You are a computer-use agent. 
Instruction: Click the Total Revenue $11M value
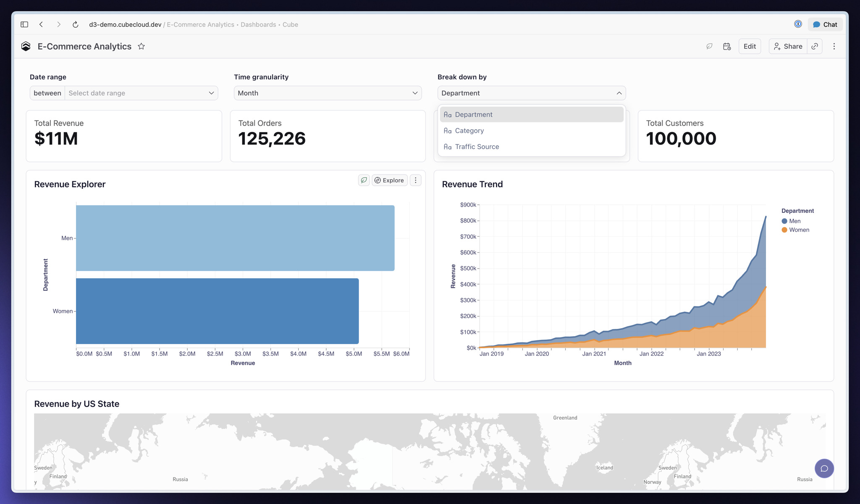point(56,138)
